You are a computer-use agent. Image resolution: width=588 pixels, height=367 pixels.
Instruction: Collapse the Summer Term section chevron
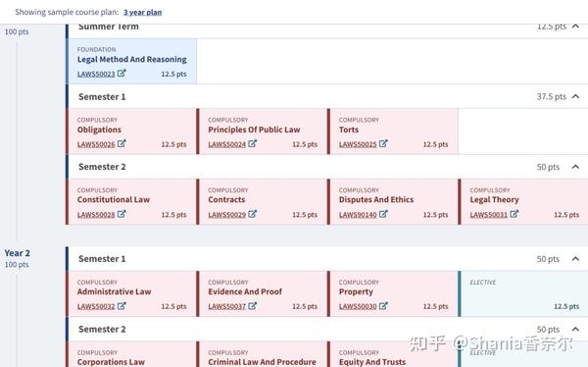point(575,26)
